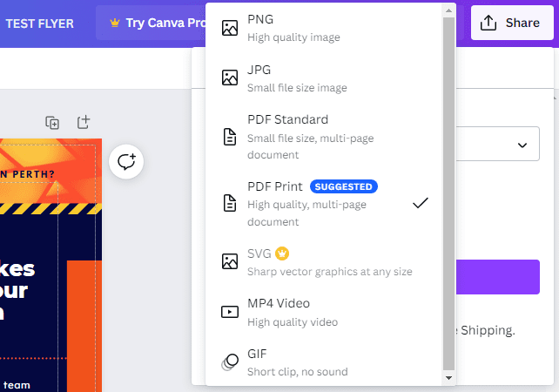The width and height of the screenshot is (559, 392).
Task: Click the Pro crown badge next to SVG
Action: (282, 253)
